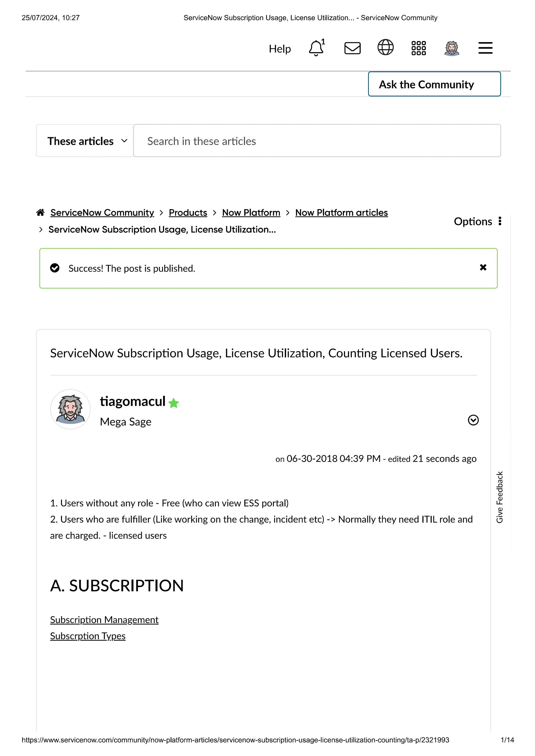
Task: Click author avatar of tiagomacul
Action: pos(70,409)
